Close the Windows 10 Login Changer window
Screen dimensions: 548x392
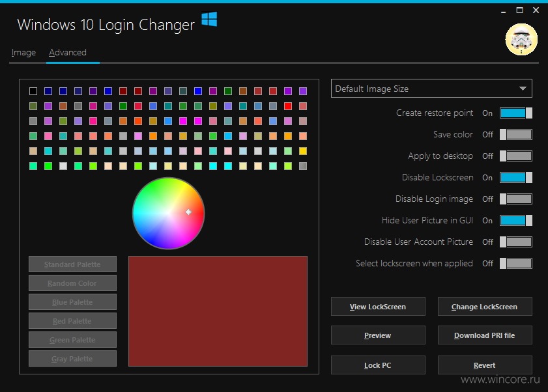[536, 10]
